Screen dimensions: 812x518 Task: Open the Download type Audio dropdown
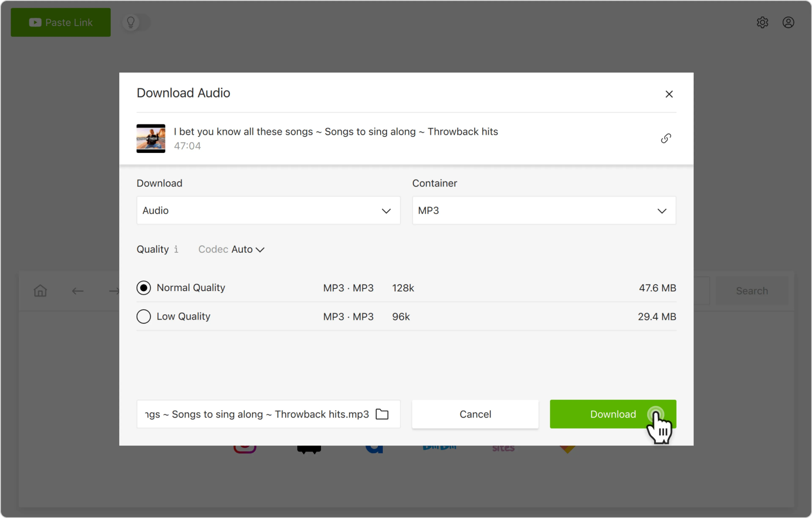[268, 211]
